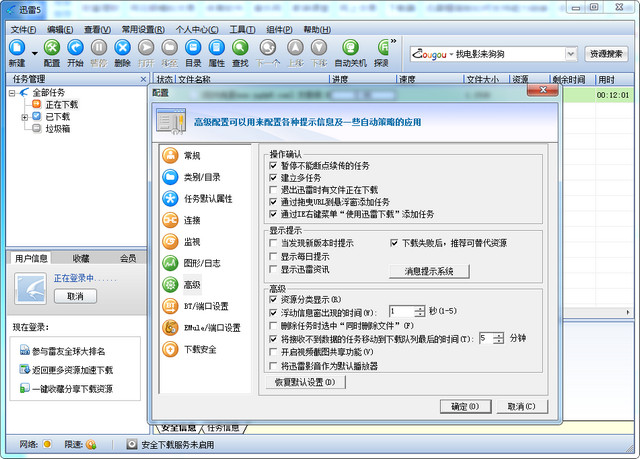The width and height of the screenshot is (640, 459).
Task: Click the 目录 directory toolbar icon
Action: tap(193, 48)
